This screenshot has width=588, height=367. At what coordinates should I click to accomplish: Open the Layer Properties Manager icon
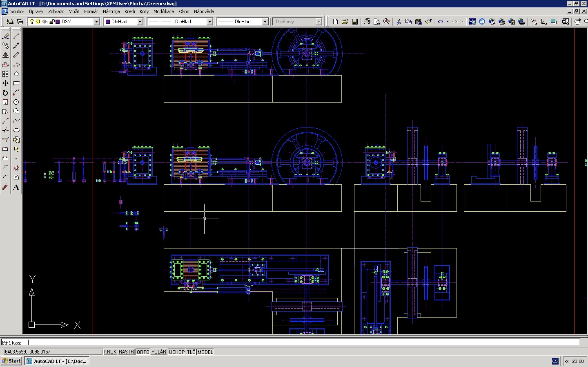(x=10, y=22)
